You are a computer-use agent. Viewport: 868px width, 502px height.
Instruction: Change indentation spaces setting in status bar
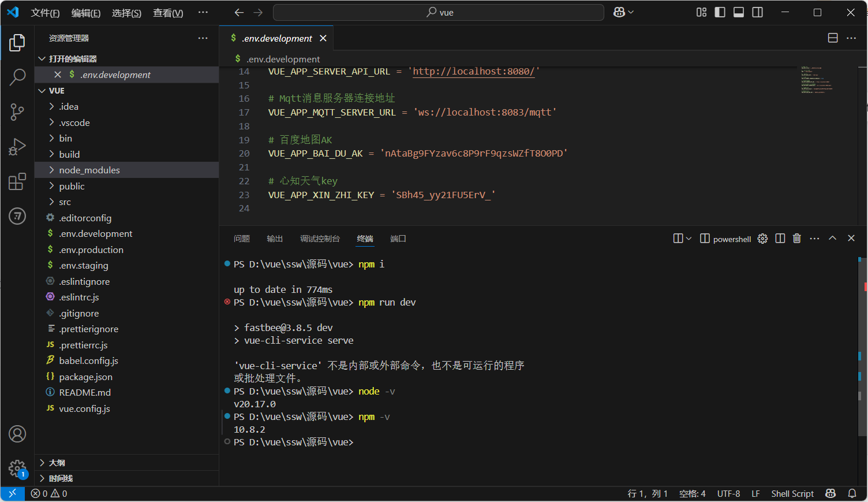pyautogui.click(x=693, y=493)
